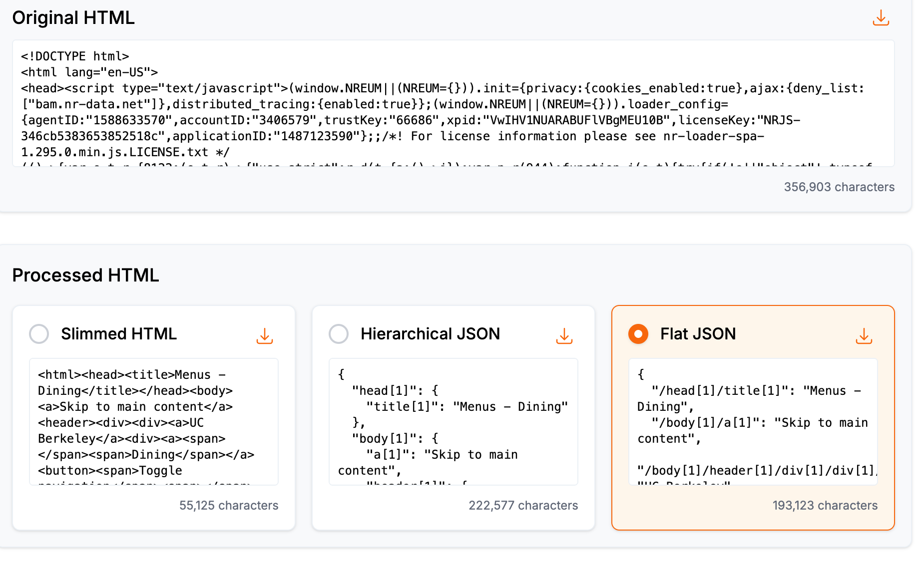Click the selected Flat JSON radio button

point(638,334)
